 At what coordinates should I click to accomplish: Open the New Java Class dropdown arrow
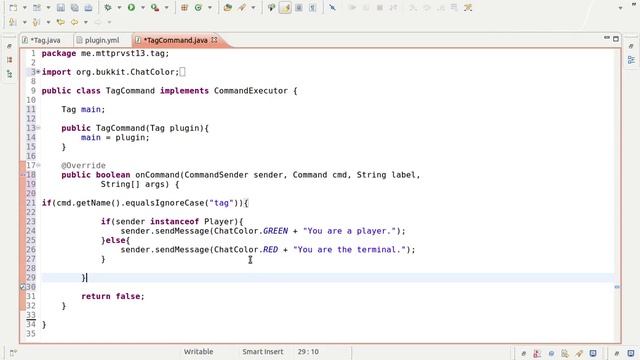pos(210,8)
